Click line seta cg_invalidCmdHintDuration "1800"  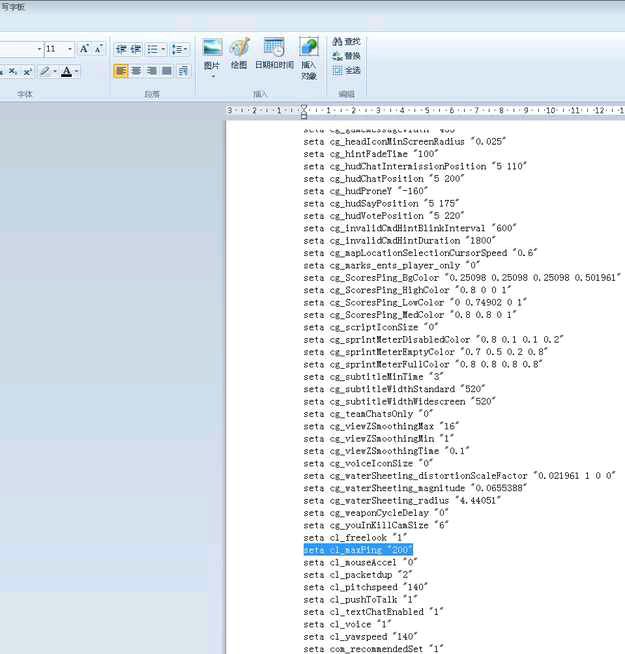point(399,241)
